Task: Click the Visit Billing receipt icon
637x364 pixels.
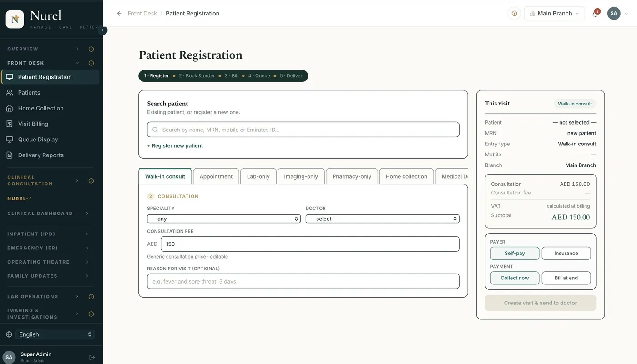Action: (x=10, y=124)
